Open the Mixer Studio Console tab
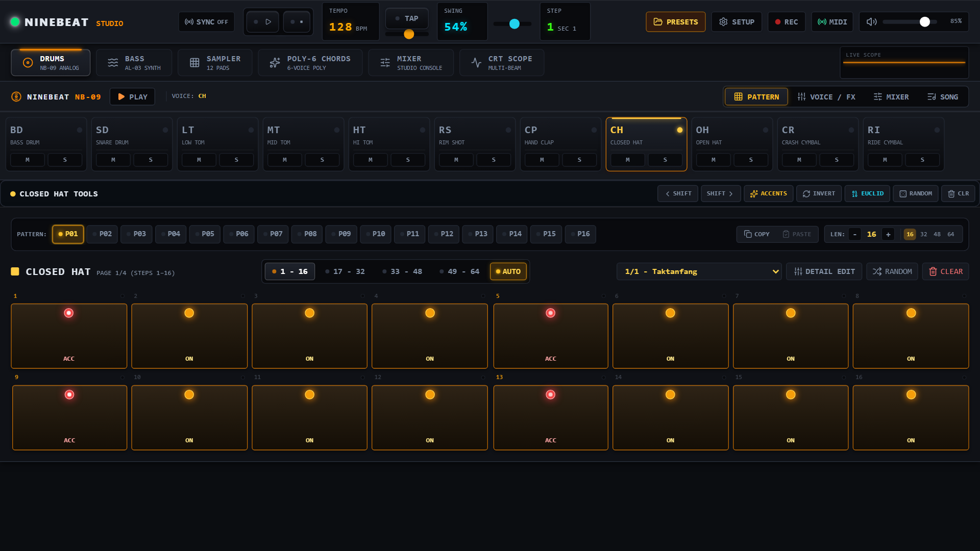 pyautogui.click(x=411, y=63)
